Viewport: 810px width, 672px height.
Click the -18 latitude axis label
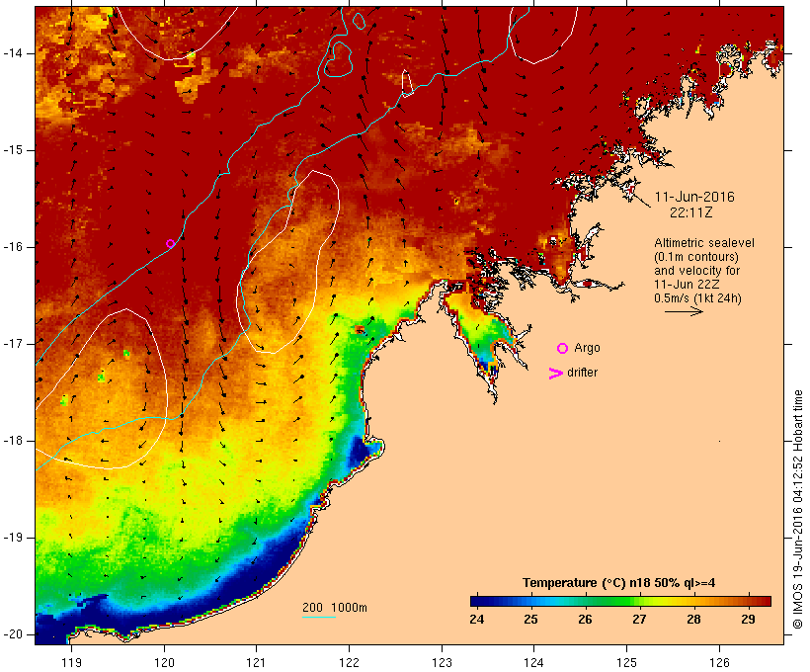click(13, 441)
